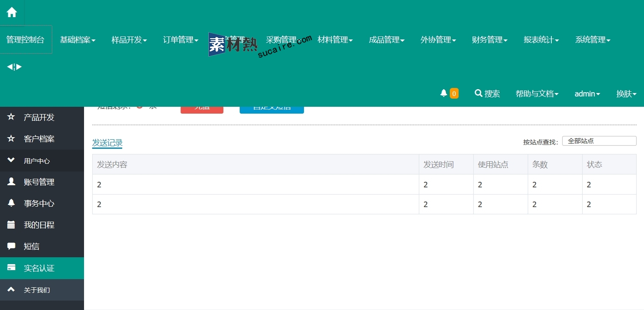The width and height of the screenshot is (644, 310).
Task: Open the 财务管理 dropdown menu
Action: pos(490,40)
